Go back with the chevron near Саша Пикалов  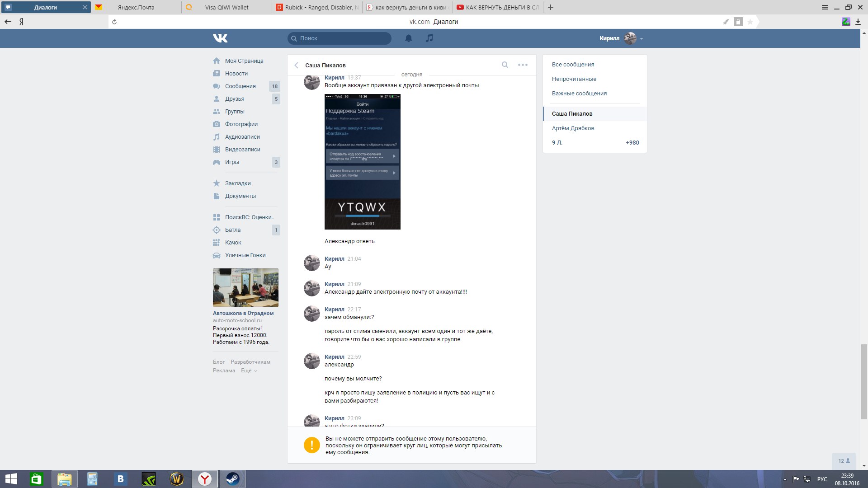point(297,65)
